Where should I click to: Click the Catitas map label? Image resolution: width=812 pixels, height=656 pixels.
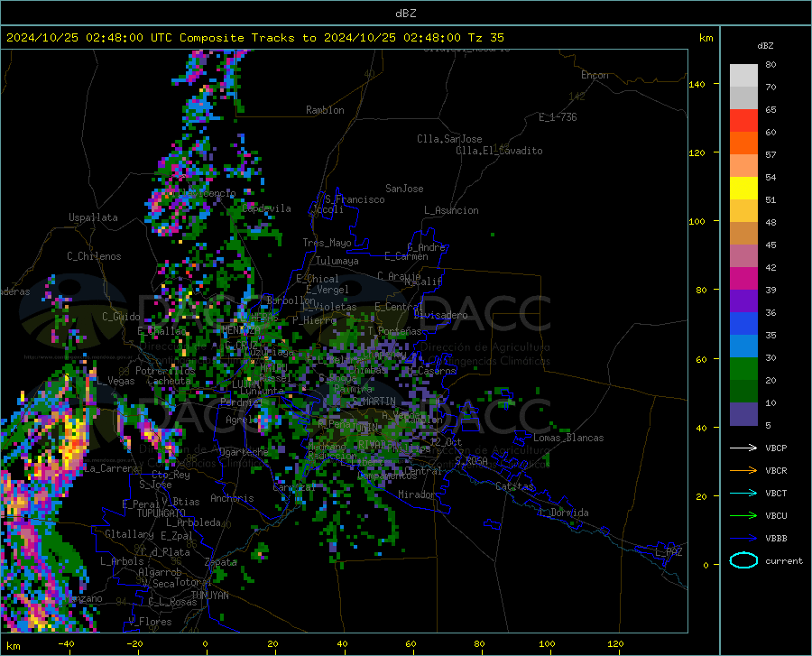(514, 486)
